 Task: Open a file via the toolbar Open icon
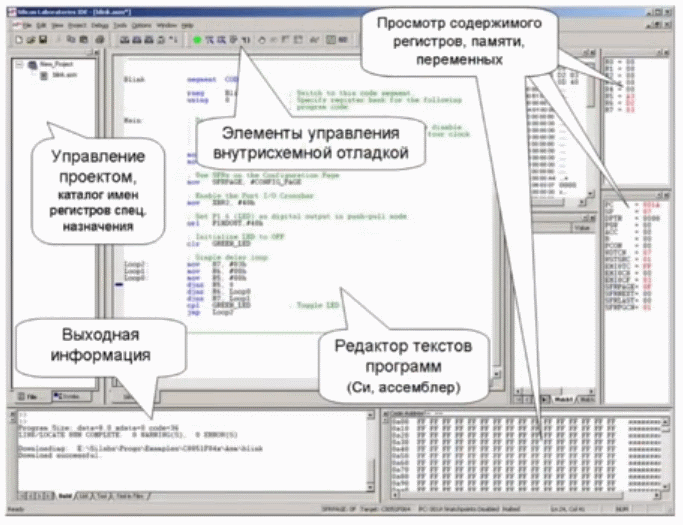30,40
